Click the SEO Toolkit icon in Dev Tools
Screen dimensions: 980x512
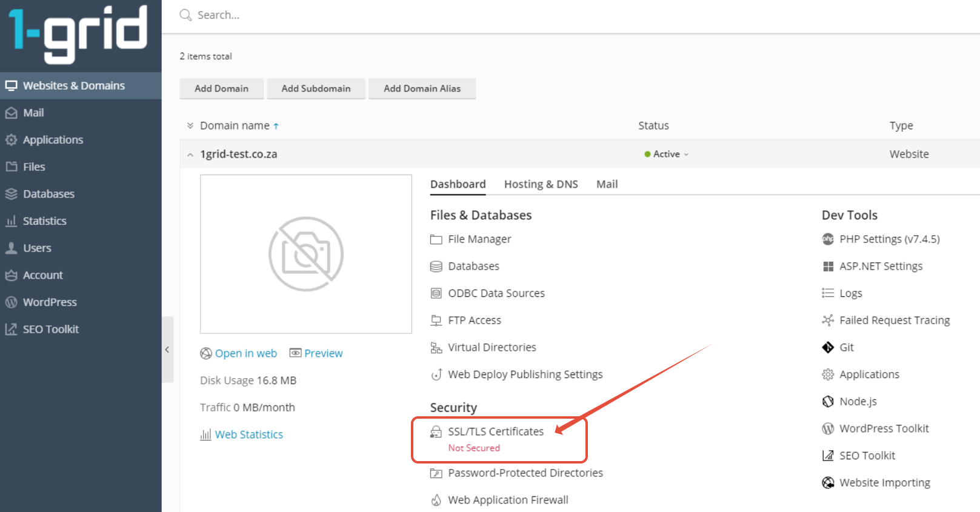[x=828, y=456]
